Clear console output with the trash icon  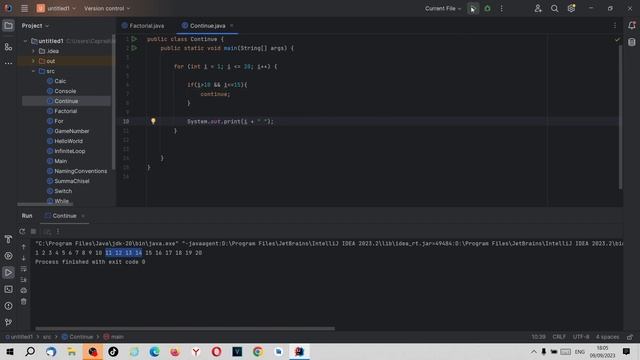coord(23,302)
